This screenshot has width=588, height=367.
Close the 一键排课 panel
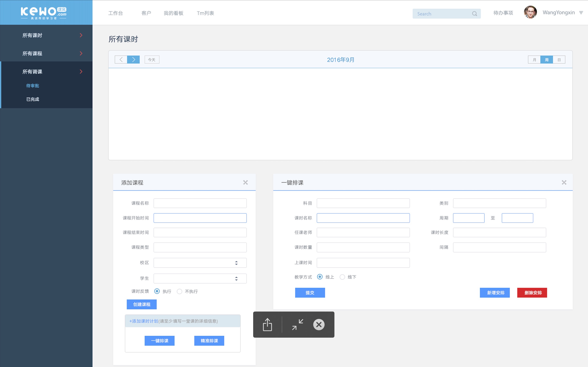click(564, 182)
